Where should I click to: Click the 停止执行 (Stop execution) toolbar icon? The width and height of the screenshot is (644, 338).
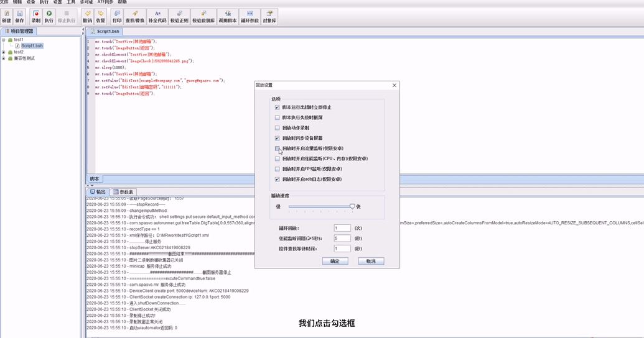click(x=66, y=16)
